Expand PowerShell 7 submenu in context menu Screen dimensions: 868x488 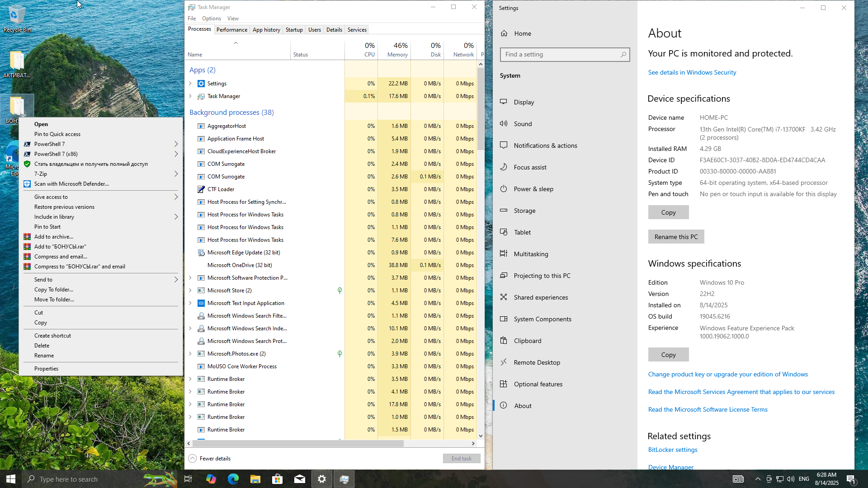176,144
